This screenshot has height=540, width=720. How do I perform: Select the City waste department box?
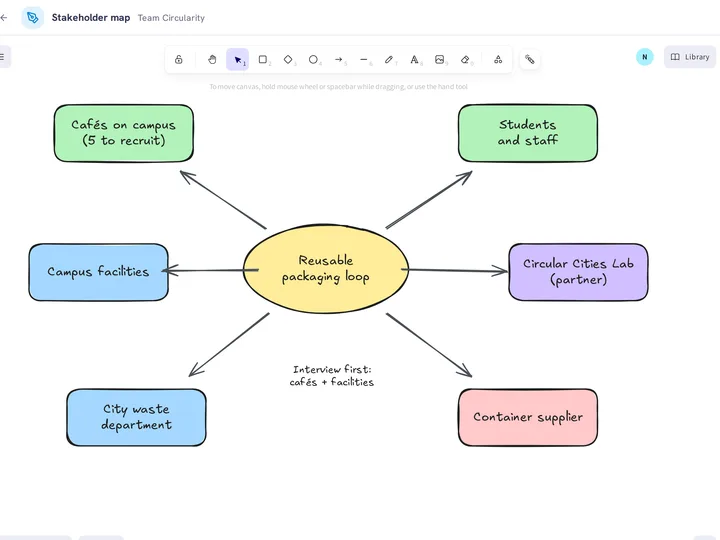coord(136,417)
